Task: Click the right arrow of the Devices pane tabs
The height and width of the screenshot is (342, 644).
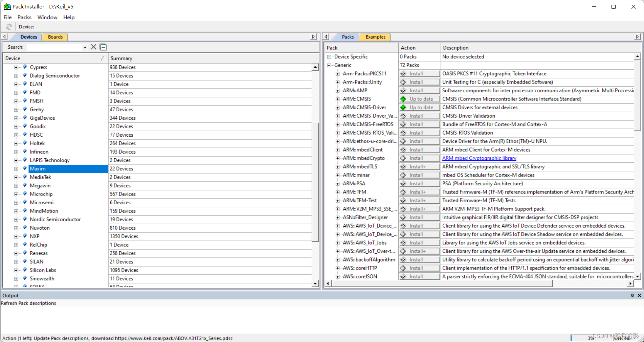Action: click(x=314, y=37)
